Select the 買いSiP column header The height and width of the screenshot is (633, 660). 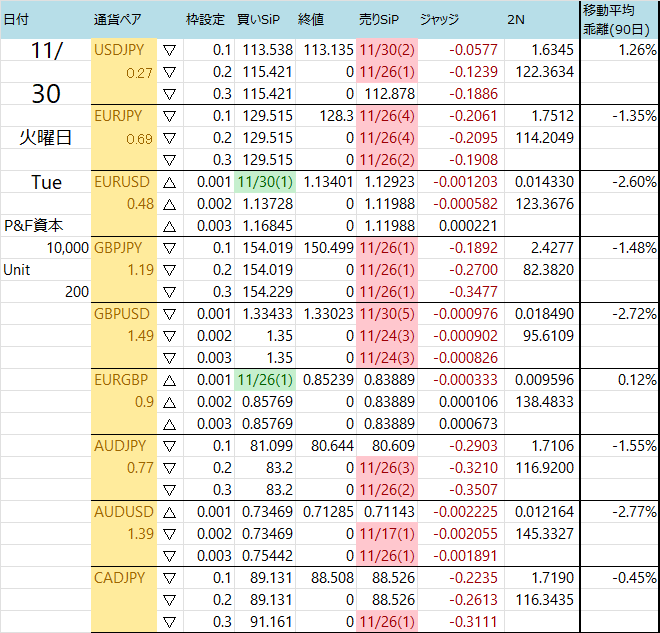click(x=258, y=19)
